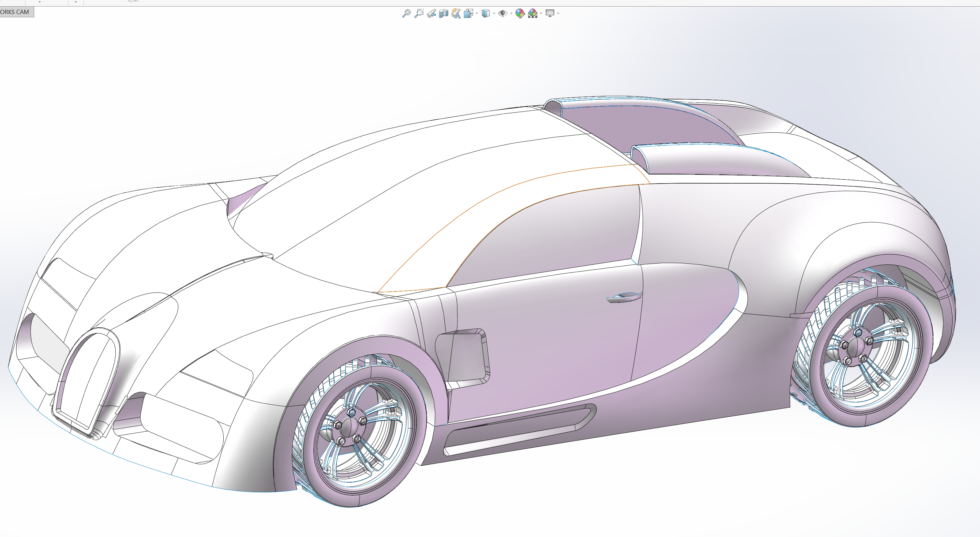The height and width of the screenshot is (537, 980).
Task: Click the View Settings monitor icon
Action: click(x=550, y=13)
